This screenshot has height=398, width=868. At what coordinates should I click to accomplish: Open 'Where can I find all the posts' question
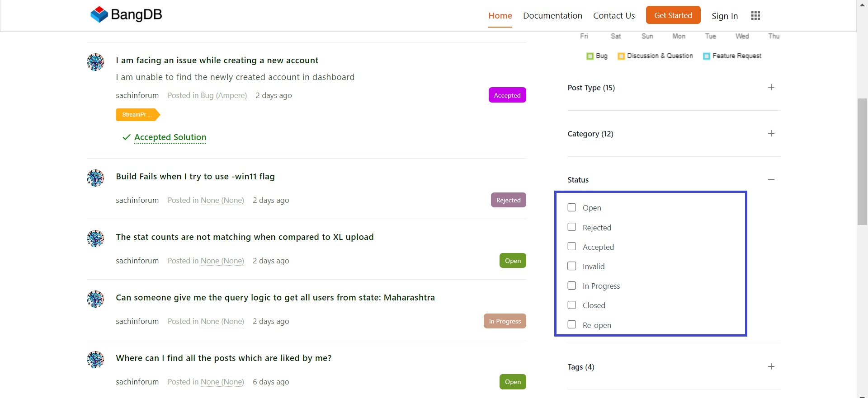(x=224, y=358)
